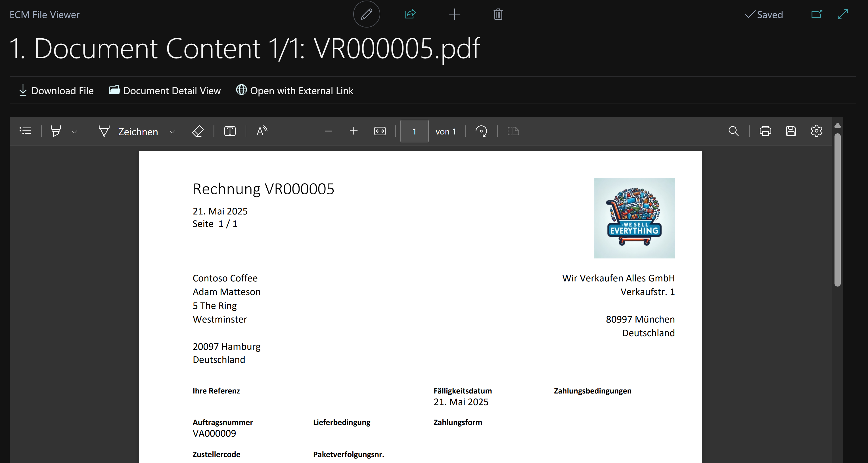Viewport: 868px width, 463px height.
Task: Click the pencil edit icon
Action: pos(366,14)
